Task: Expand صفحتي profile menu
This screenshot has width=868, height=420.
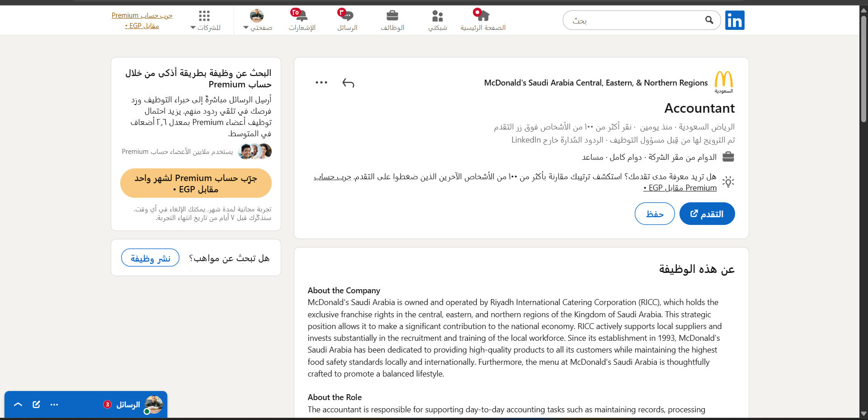Action: 257,20
